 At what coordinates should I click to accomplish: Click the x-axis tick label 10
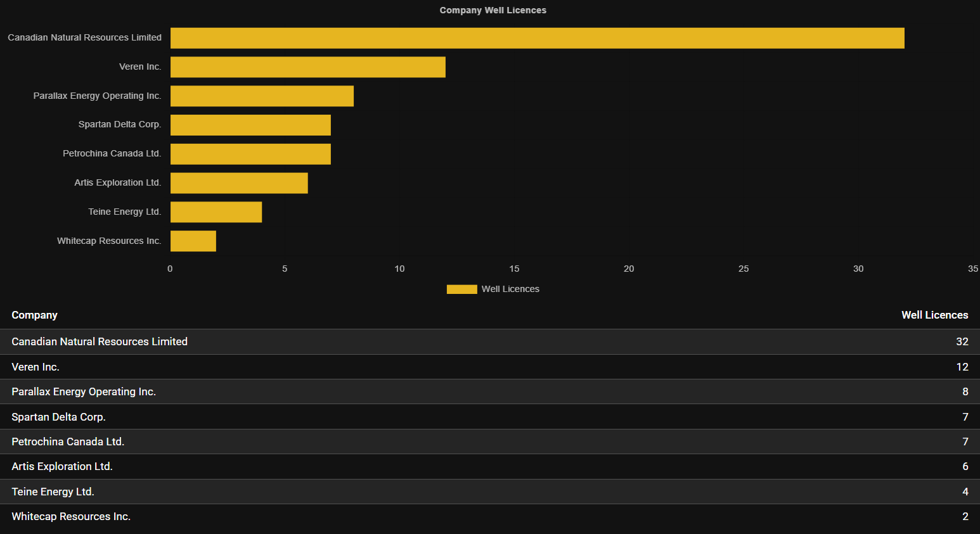click(399, 269)
